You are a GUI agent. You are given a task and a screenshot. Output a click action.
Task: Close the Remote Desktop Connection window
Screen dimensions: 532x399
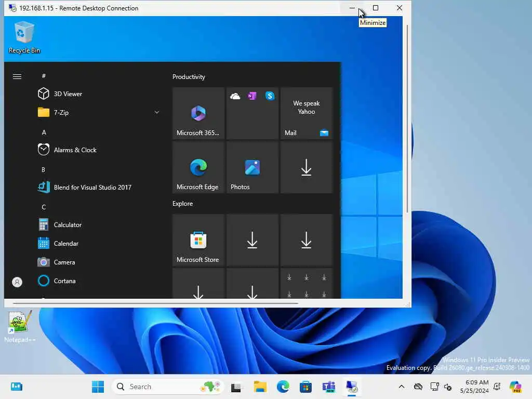pos(400,8)
